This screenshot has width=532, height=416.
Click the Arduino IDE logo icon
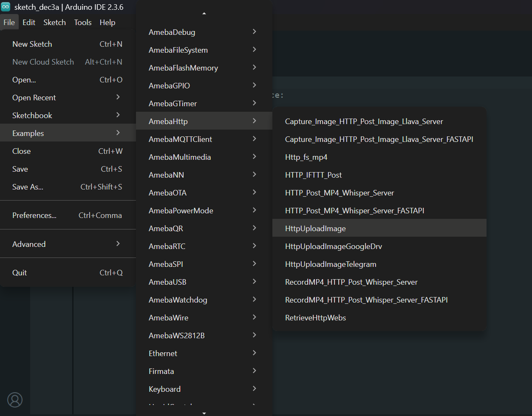[x=6, y=7]
